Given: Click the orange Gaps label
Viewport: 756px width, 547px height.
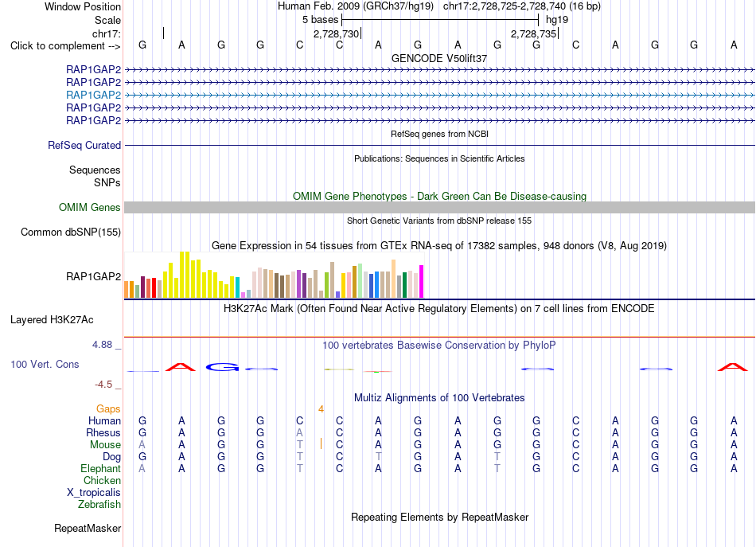Looking at the screenshot, I should [108, 409].
